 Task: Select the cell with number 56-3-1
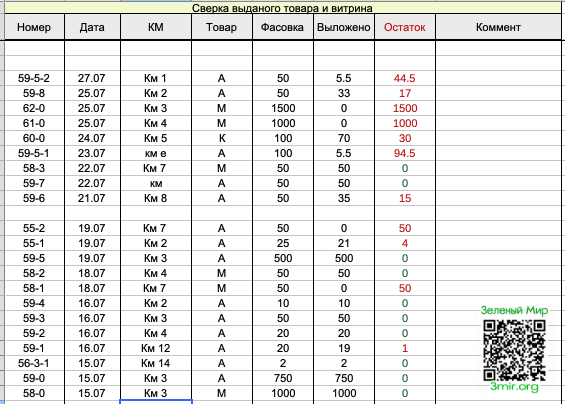(x=34, y=363)
